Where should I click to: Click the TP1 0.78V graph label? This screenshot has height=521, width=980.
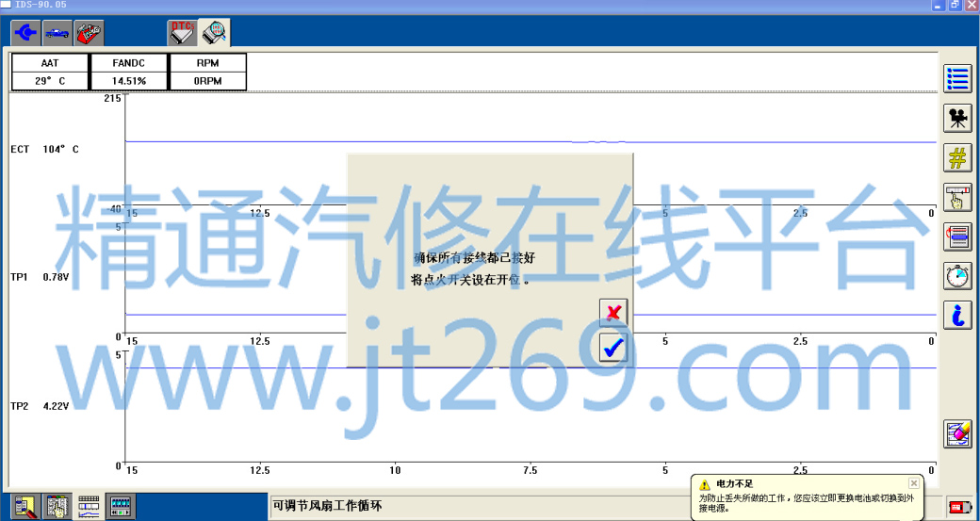(40, 277)
